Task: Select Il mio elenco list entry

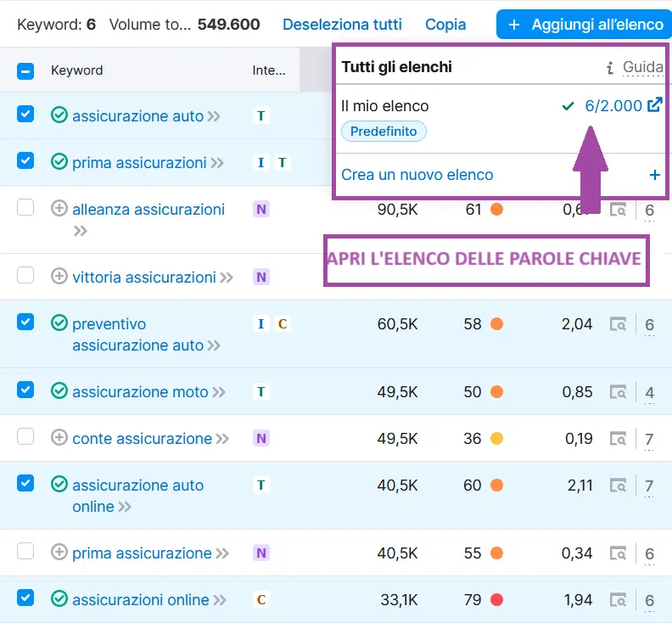Action: point(385,106)
